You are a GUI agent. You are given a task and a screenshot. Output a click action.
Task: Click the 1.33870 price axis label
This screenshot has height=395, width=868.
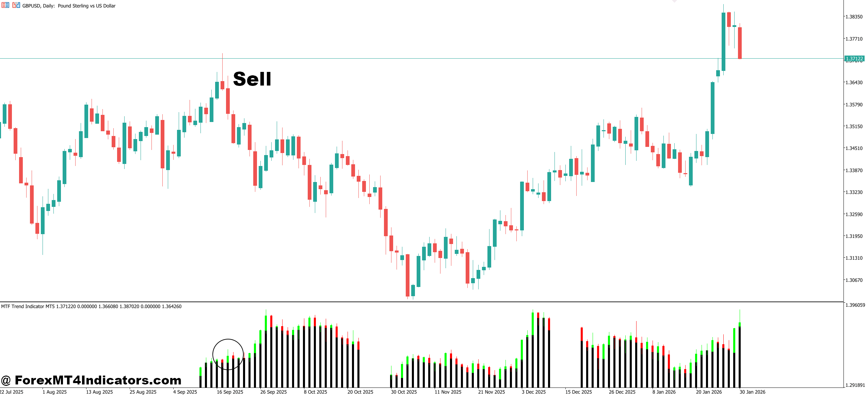[x=854, y=170]
